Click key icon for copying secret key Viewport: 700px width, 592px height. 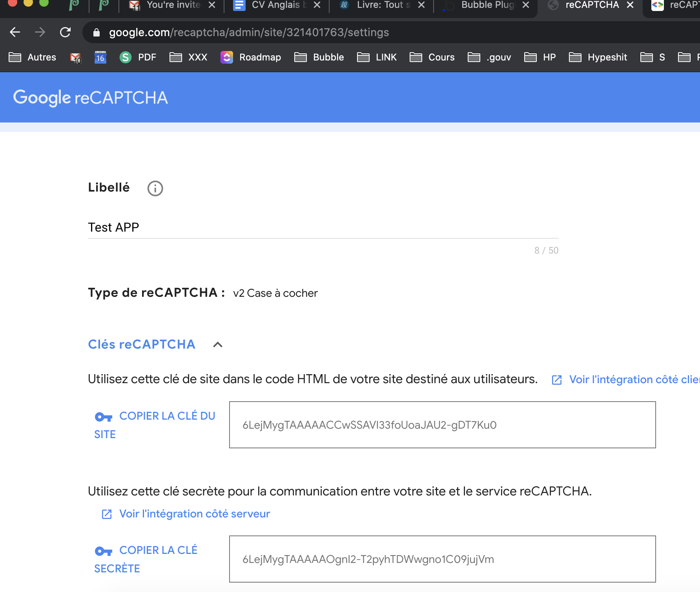[x=104, y=551]
